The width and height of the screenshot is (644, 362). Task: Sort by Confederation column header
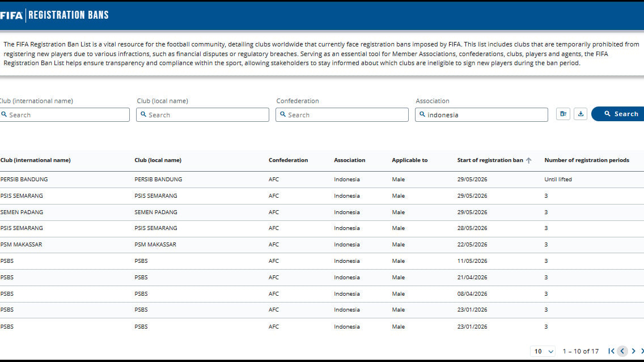(288, 160)
